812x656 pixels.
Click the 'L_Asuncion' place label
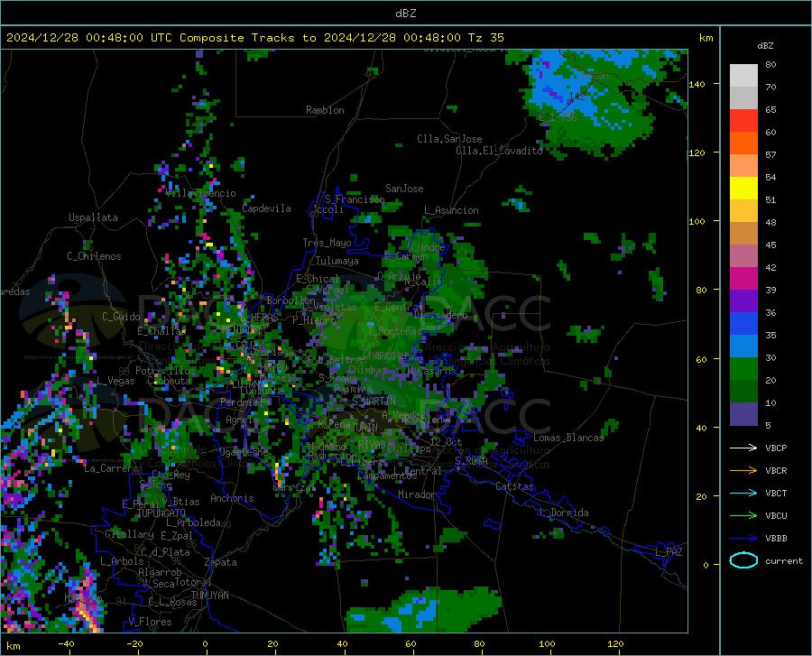click(x=451, y=210)
